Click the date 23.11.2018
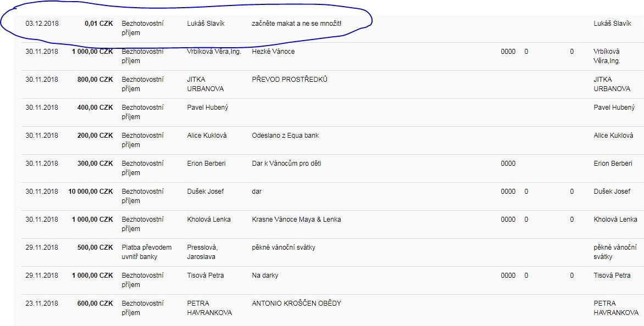 (x=42, y=303)
